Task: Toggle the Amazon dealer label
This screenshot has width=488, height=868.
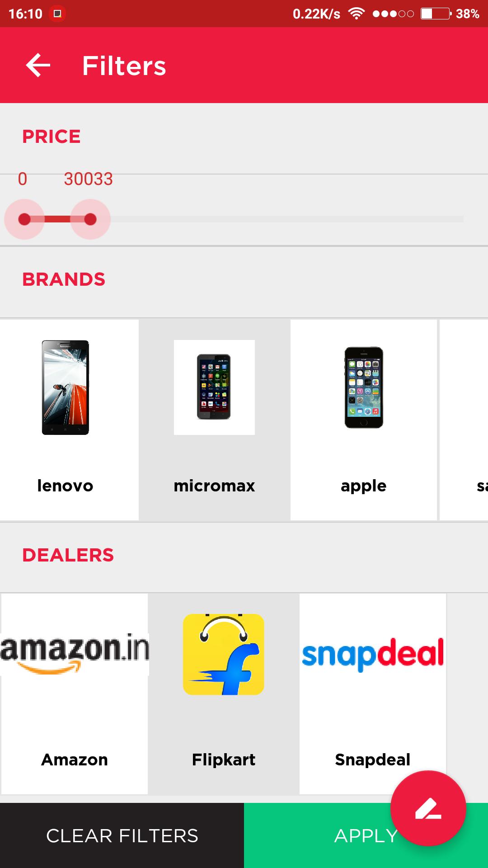Action: pos(75,759)
